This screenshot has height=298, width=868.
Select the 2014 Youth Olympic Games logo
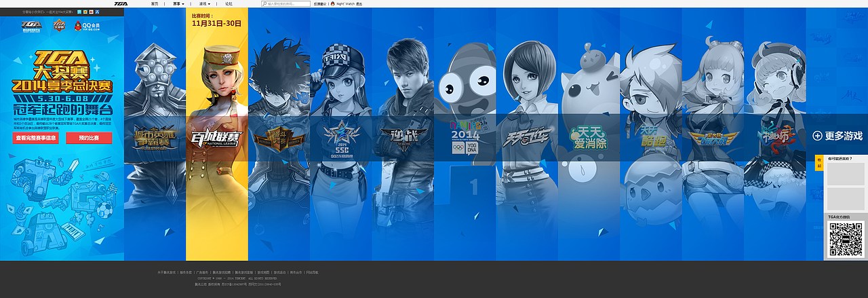(465, 137)
